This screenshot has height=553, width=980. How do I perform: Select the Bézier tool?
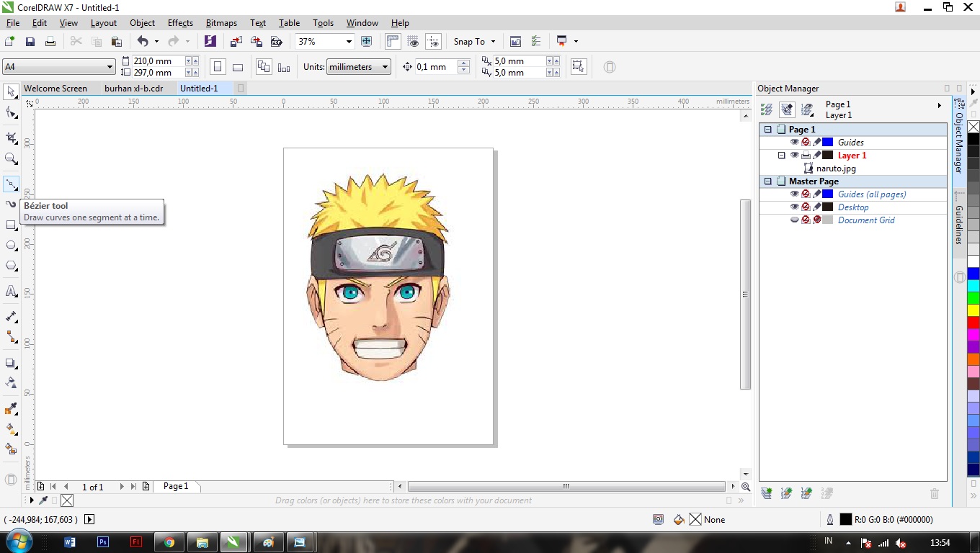[x=11, y=185]
